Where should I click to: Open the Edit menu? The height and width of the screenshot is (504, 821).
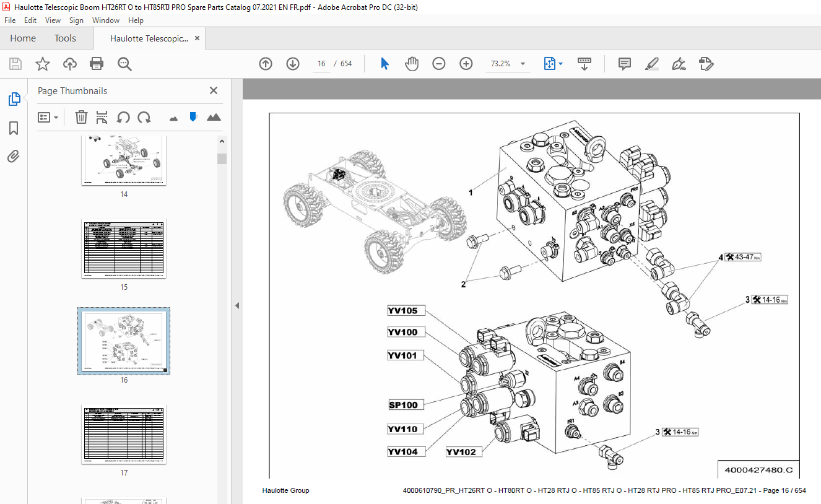coord(30,20)
